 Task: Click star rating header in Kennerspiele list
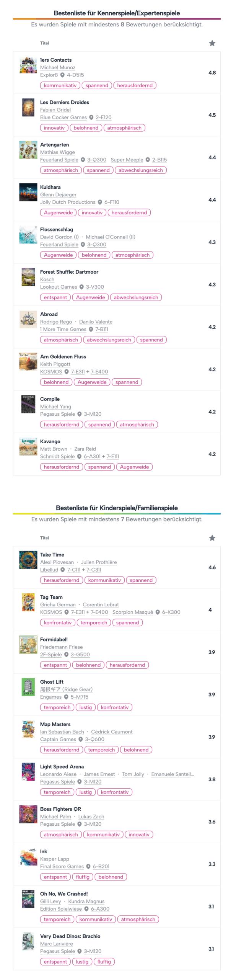coord(212,43)
